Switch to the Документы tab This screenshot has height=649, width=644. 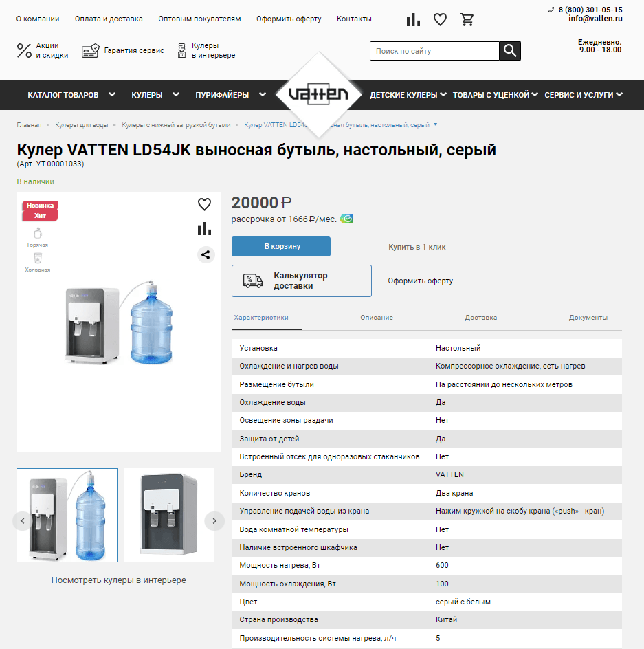[x=588, y=318]
